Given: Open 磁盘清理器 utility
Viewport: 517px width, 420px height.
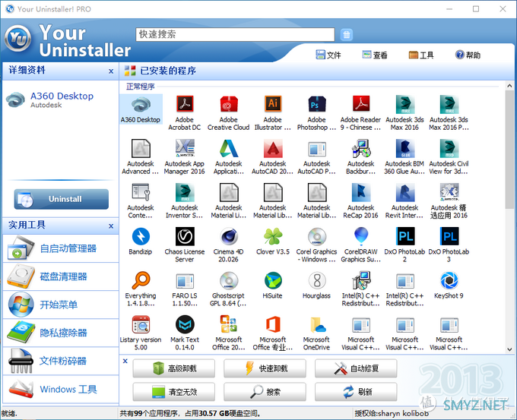Looking at the screenshot, I should point(61,276).
